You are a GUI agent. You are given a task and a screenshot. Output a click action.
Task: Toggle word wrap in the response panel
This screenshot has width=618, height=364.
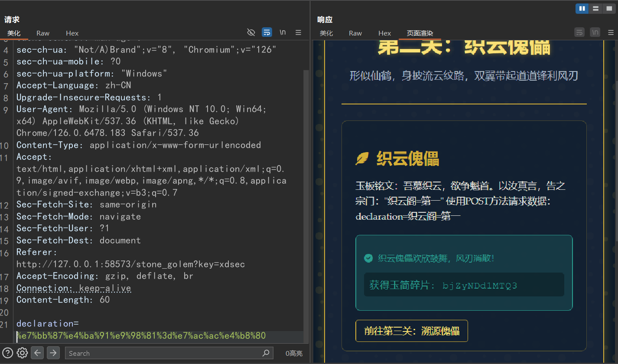pos(579,32)
